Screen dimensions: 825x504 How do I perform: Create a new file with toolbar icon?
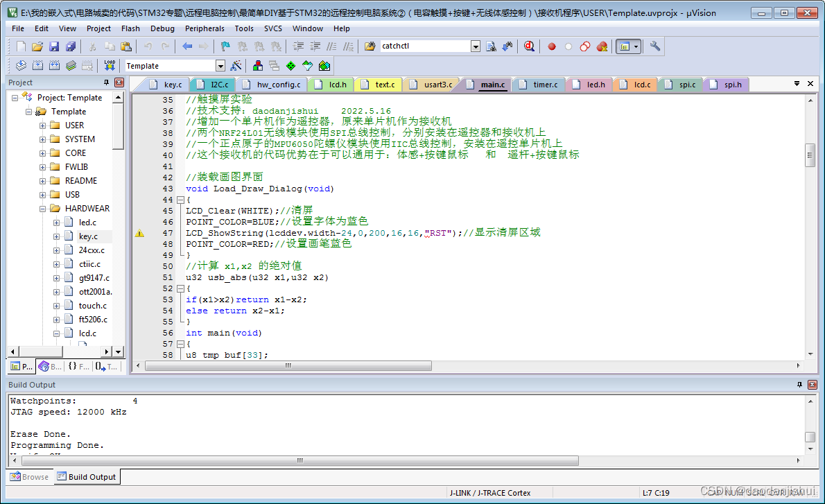21,46
